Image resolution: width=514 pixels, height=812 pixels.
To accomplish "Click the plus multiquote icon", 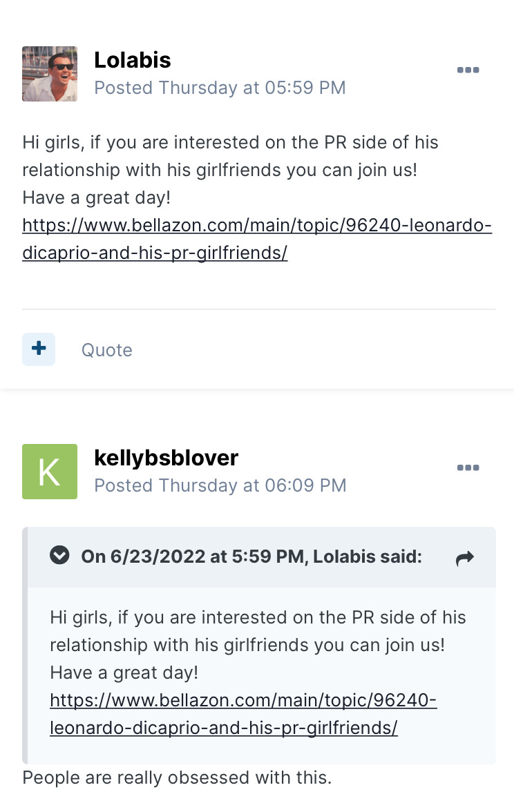I will (39, 349).
